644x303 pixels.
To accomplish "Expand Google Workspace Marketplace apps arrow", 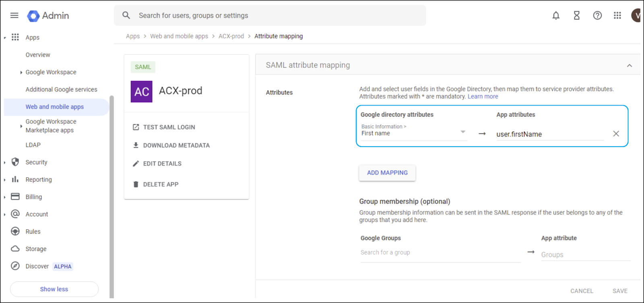I will 21,126.
